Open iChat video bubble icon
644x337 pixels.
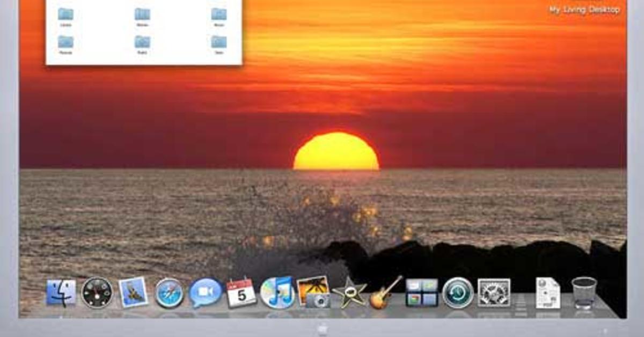tap(205, 293)
